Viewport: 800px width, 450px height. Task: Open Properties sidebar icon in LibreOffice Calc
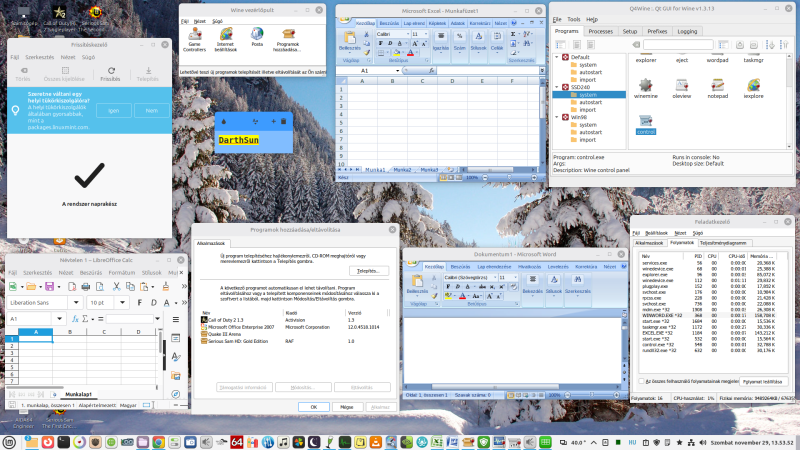(176, 338)
